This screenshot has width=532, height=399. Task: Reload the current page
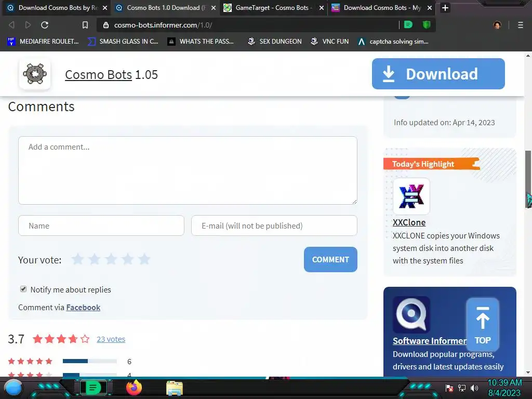pyautogui.click(x=45, y=25)
